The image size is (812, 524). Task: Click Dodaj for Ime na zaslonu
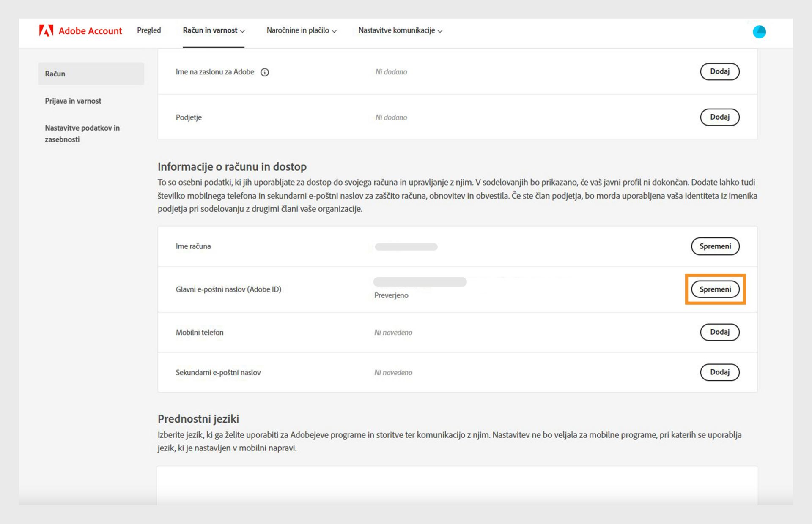click(x=719, y=71)
